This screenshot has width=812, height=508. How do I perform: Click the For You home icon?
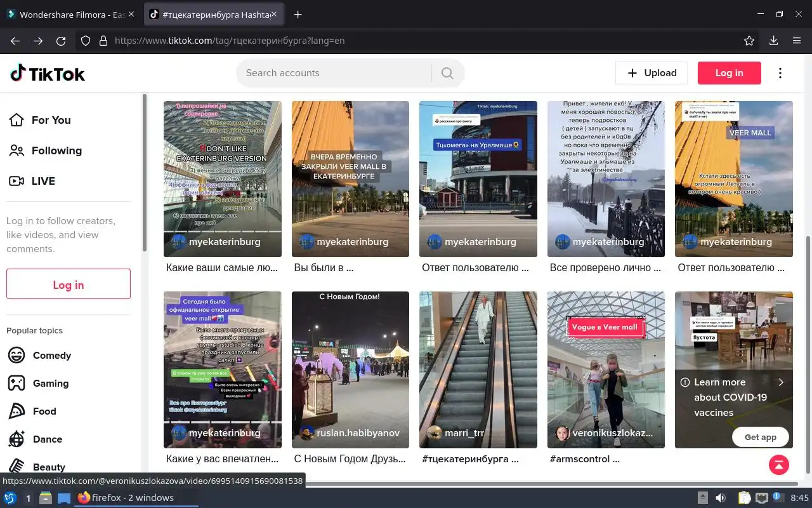point(16,120)
